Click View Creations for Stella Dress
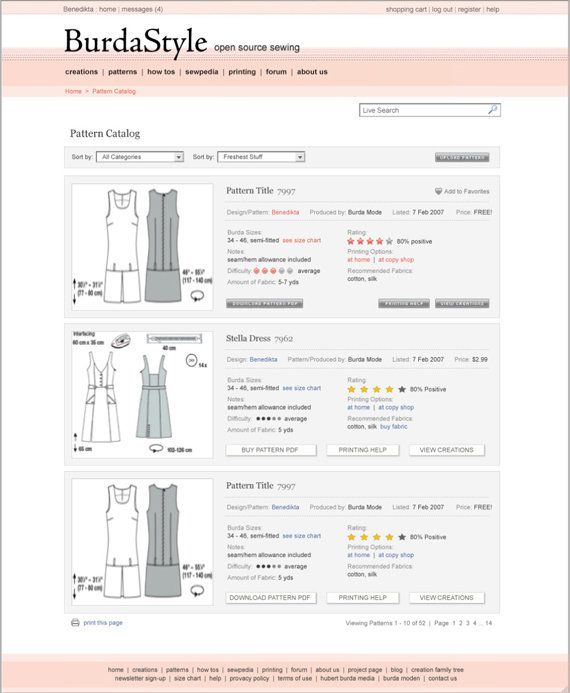This screenshot has width=570, height=693. tap(446, 450)
